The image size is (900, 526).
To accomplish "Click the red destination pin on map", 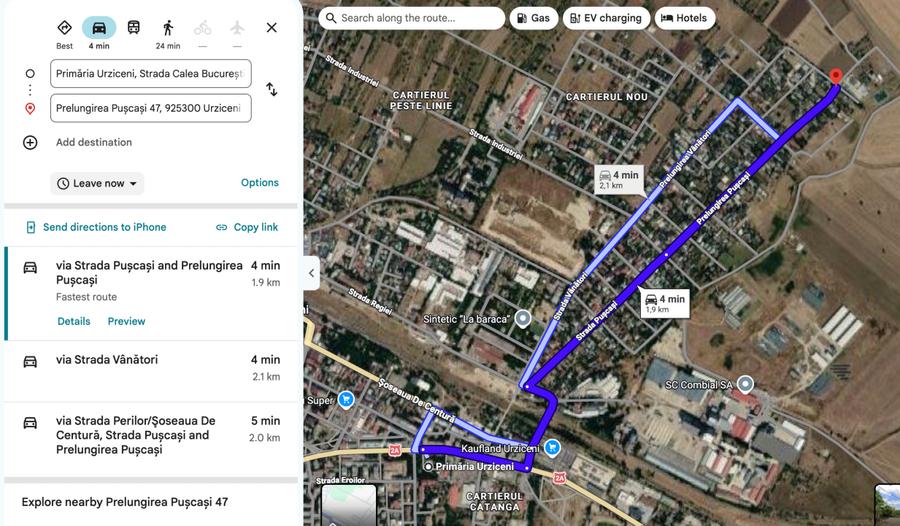I will (836, 76).
